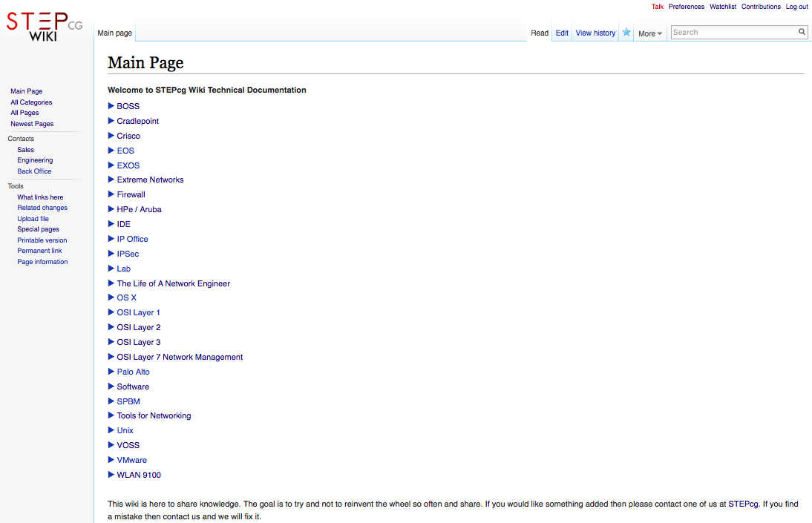The height and width of the screenshot is (523, 812).
Task: Expand the Palo Alto triangle
Action: click(x=111, y=371)
